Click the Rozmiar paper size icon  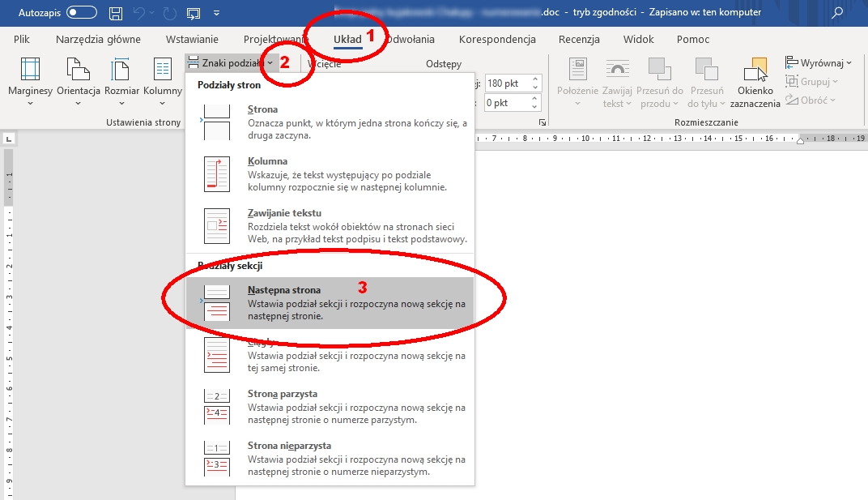coord(121,70)
